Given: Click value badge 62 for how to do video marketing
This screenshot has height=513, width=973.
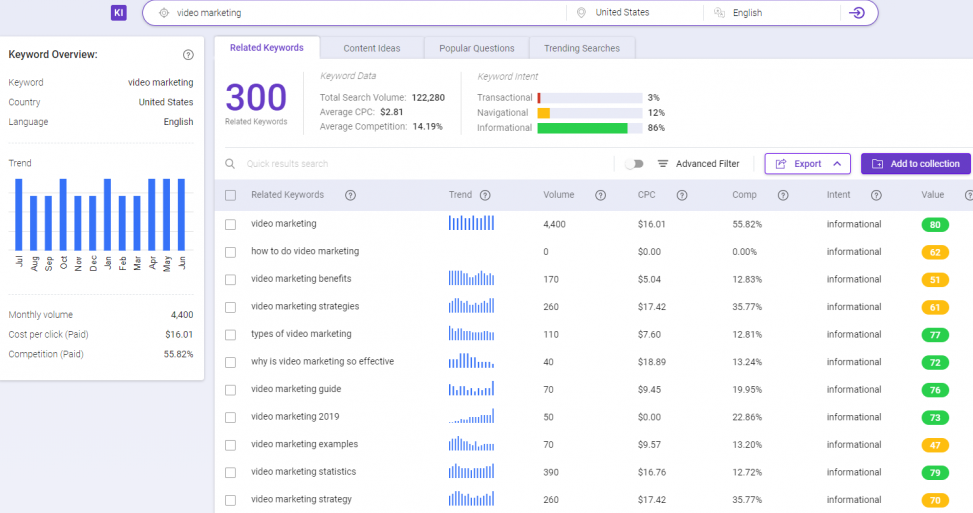Looking at the screenshot, I should (x=935, y=252).
